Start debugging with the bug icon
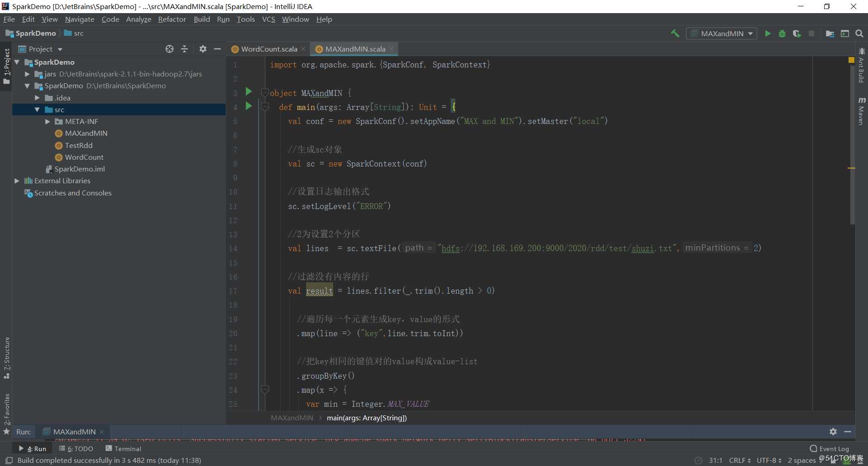Viewport: 868px width, 466px height. [782, 33]
